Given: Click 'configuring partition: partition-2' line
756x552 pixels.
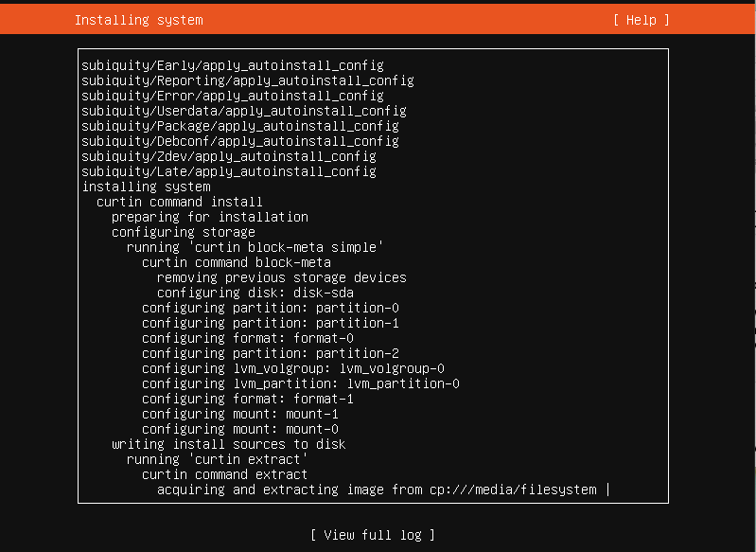Looking at the screenshot, I should pos(271,353).
